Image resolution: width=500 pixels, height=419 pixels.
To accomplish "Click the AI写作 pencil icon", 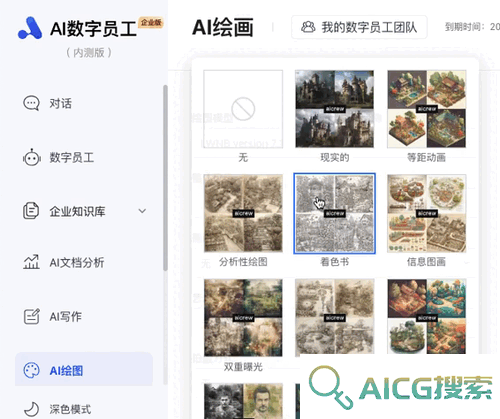I will tap(32, 316).
